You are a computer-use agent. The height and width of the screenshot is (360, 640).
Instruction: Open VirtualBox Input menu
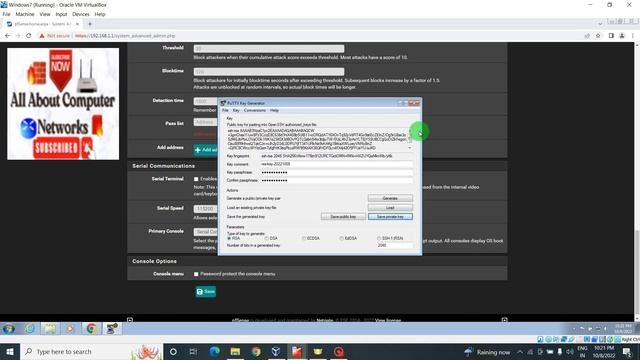[61, 14]
